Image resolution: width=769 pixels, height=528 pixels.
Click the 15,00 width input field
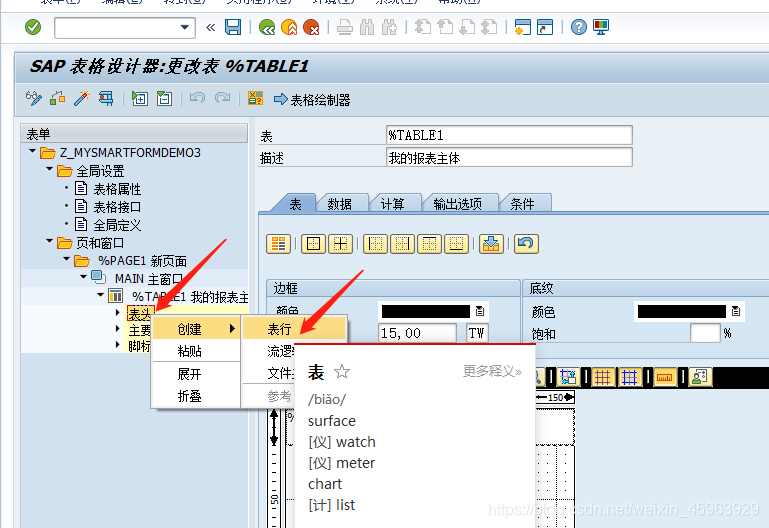point(417,333)
